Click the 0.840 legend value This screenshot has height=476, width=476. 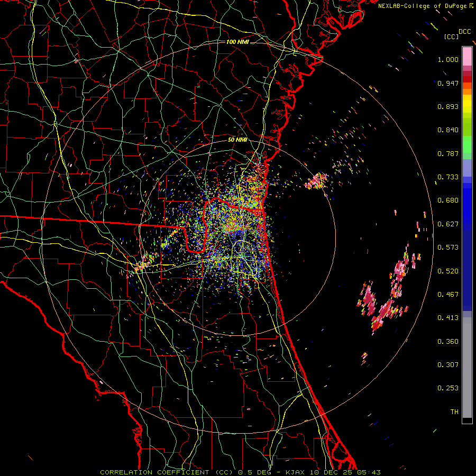coord(448,130)
